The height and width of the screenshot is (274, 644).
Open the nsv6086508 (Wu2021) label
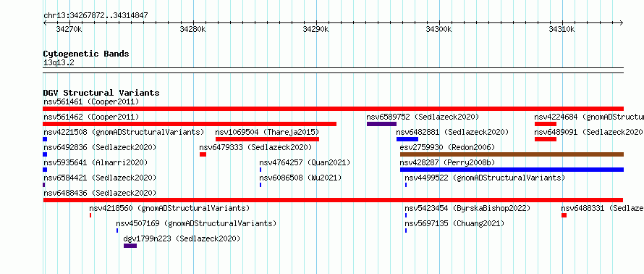300,178
